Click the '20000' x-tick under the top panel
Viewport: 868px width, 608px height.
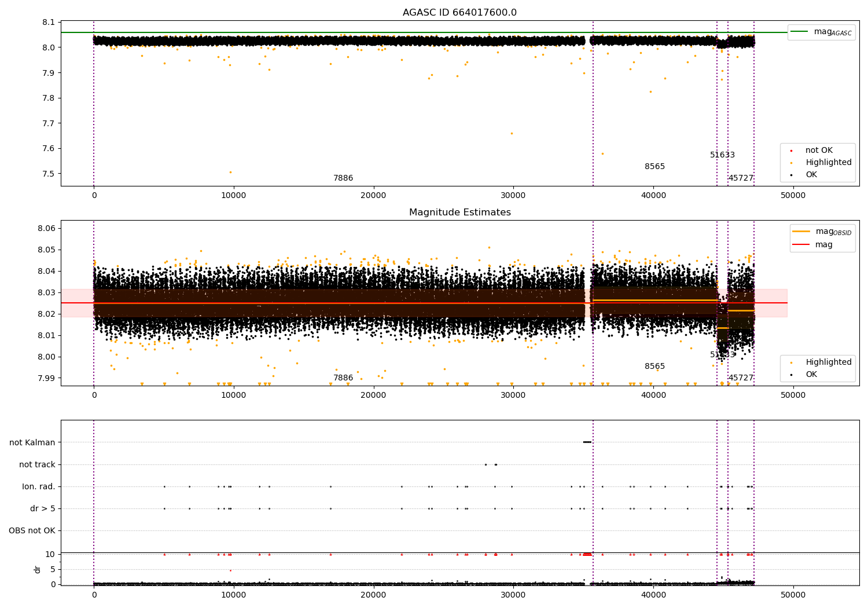tap(373, 195)
